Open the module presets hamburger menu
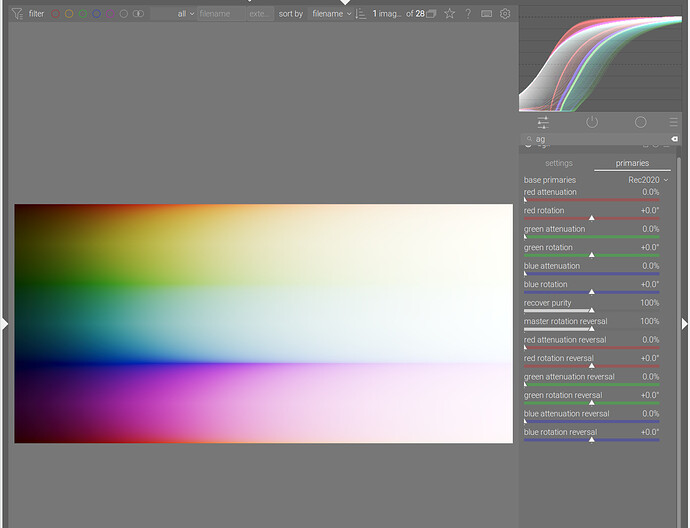This screenshot has width=690, height=528. click(673, 122)
